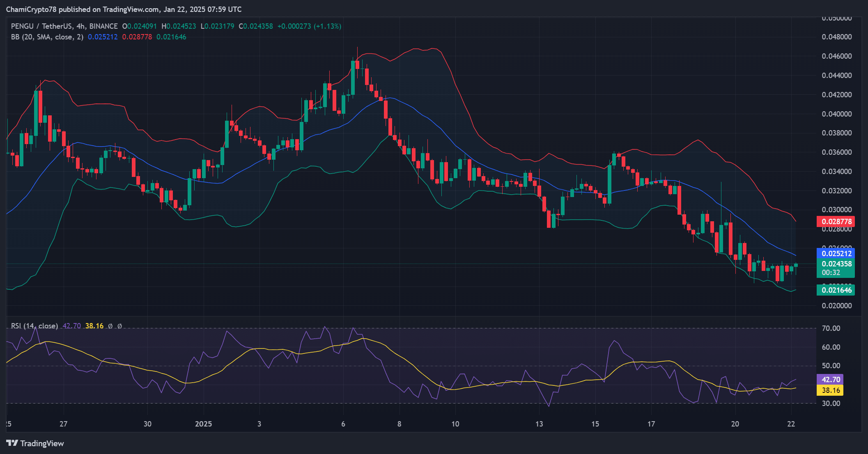The width and height of the screenshot is (868, 454).
Task: Click the second Ø symbol in RSI legend
Action: click(119, 326)
